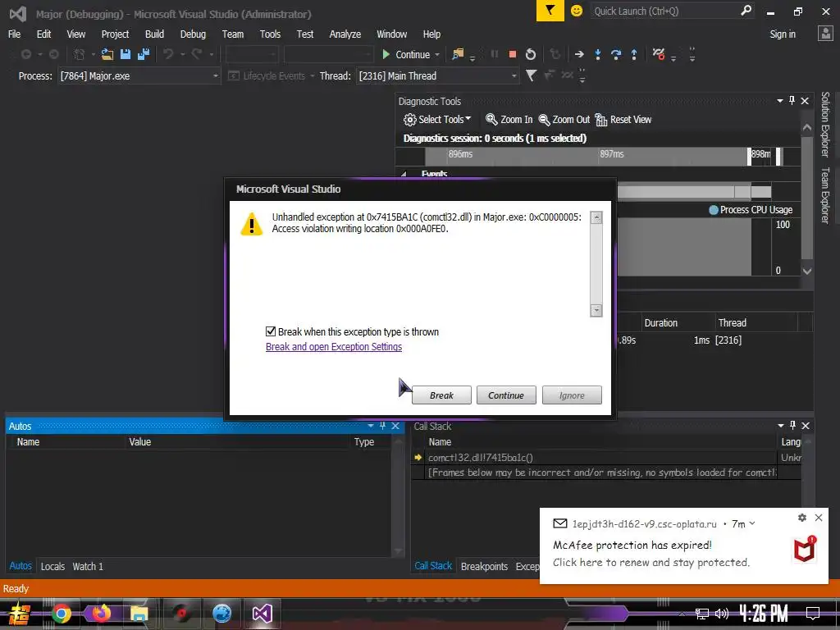This screenshot has width=840, height=630.
Task: Click the Save All toolbar icon
Action: 144,54
